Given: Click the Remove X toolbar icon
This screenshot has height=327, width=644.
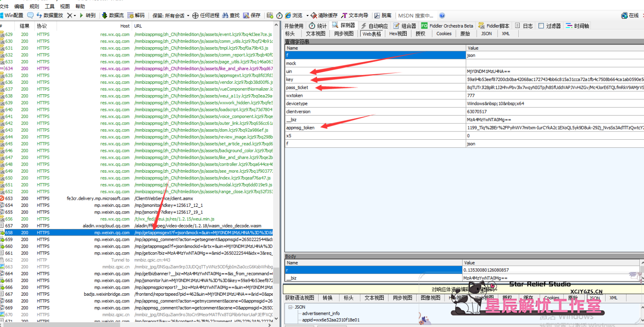Looking at the screenshot, I should pyautogui.click(x=69, y=15).
